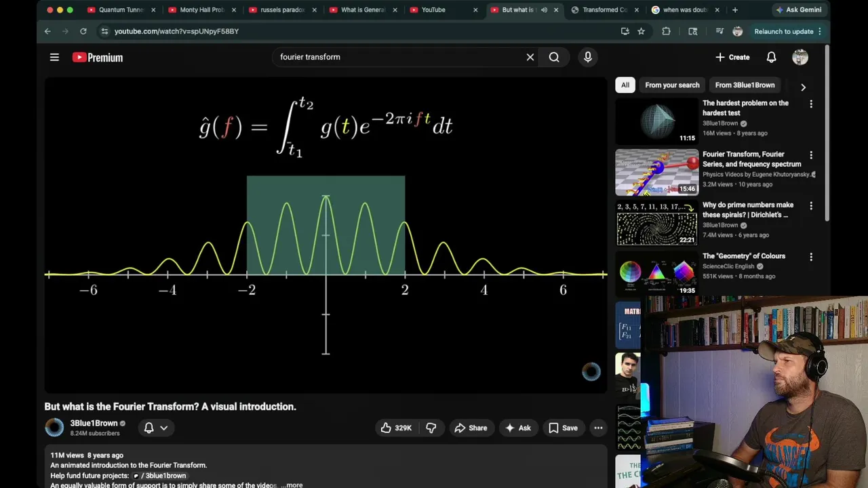View site information icon in address bar
The image size is (868, 488).
click(104, 31)
